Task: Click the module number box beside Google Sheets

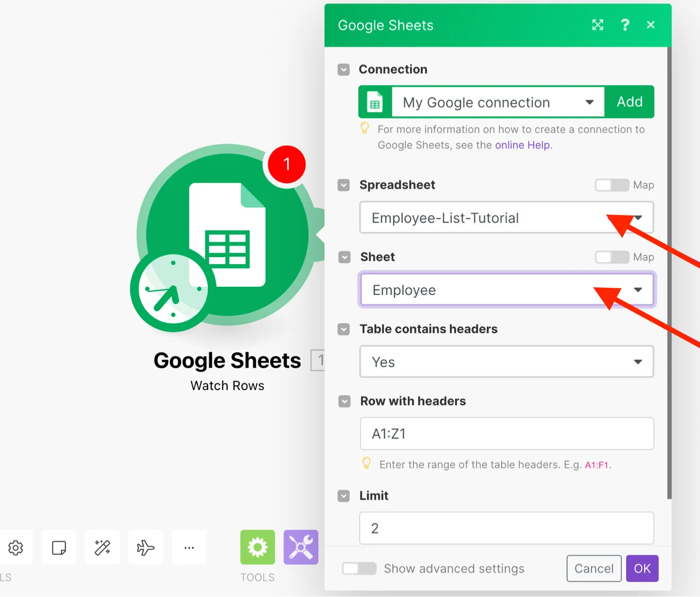Action: pyautogui.click(x=318, y=360)
